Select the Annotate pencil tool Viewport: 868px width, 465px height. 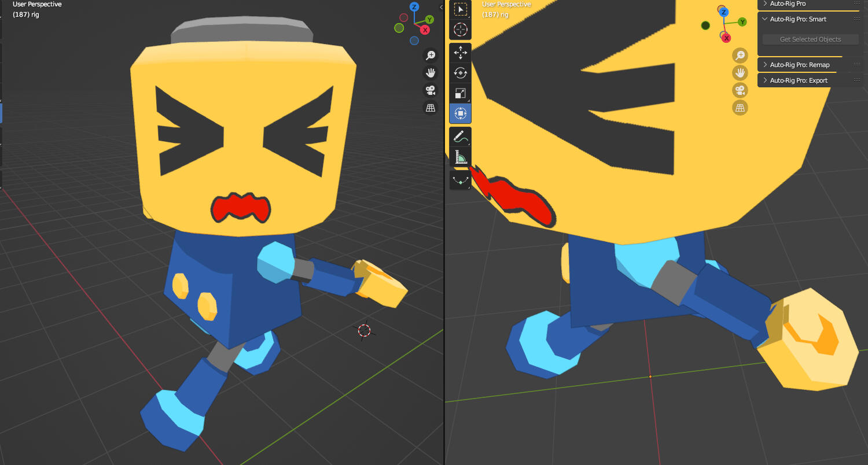[x=460, y=137]
